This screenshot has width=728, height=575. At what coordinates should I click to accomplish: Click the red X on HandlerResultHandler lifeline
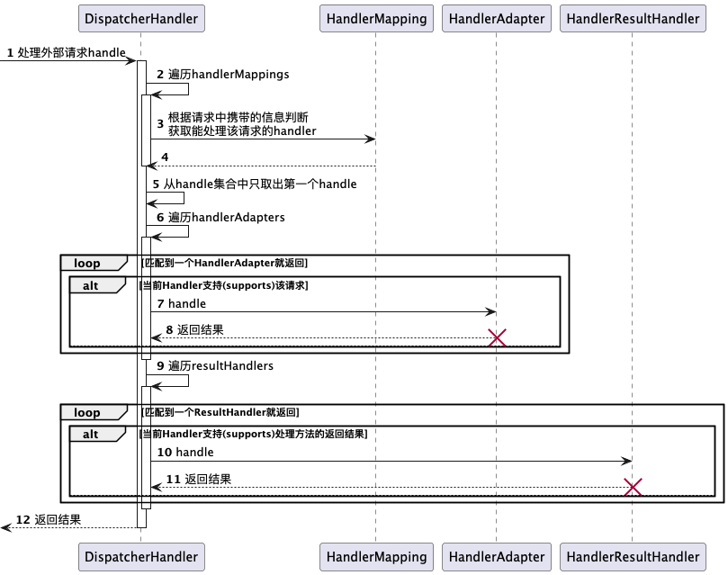click(x=633, y=488)
